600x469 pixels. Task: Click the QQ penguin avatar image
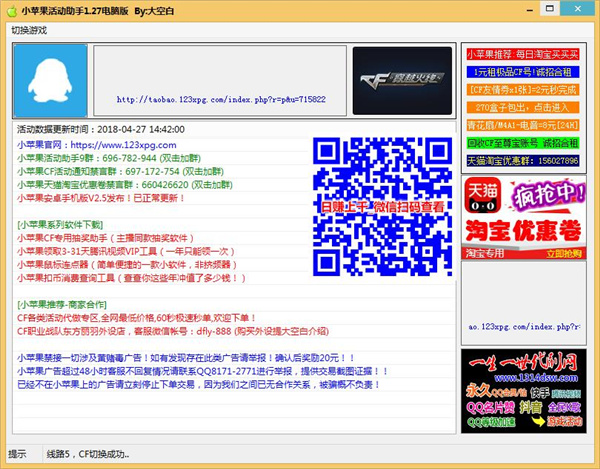[x=51, y=81]
